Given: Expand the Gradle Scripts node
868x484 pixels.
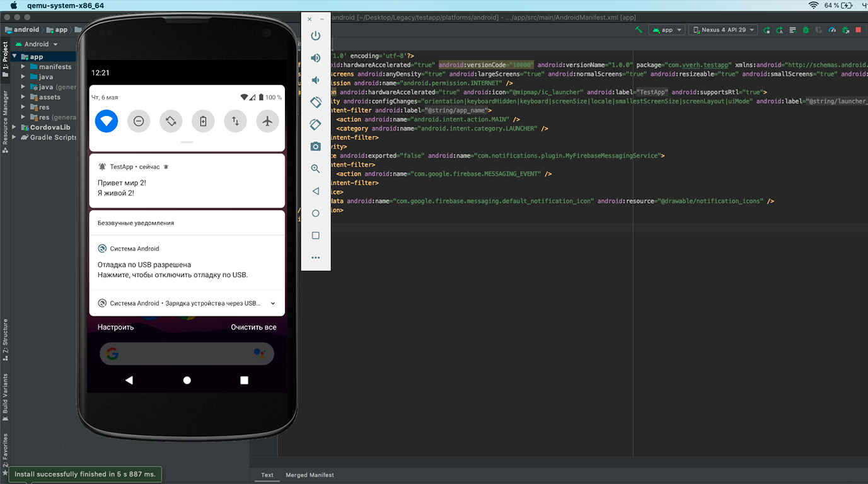Looking at the screenshot, I should pos(15,137).
